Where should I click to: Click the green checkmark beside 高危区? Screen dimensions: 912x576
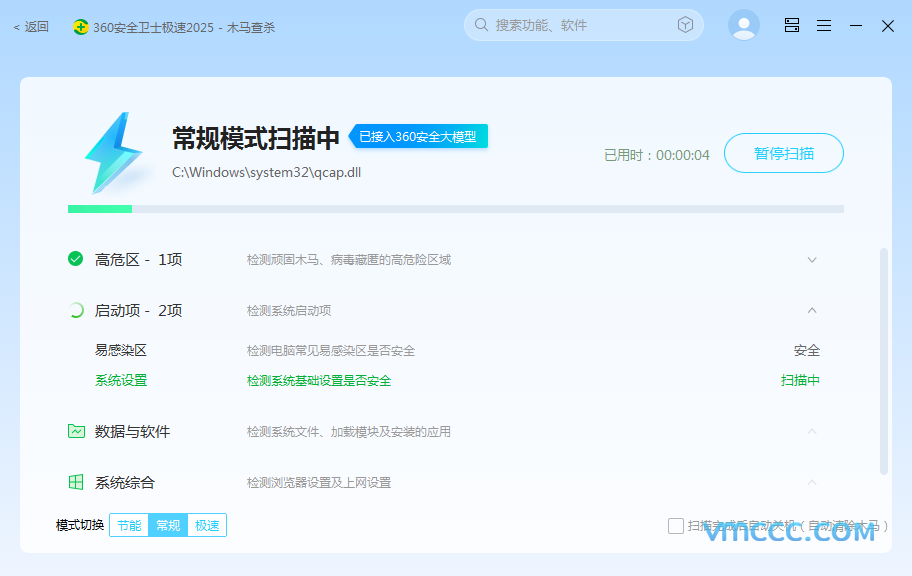76,259
